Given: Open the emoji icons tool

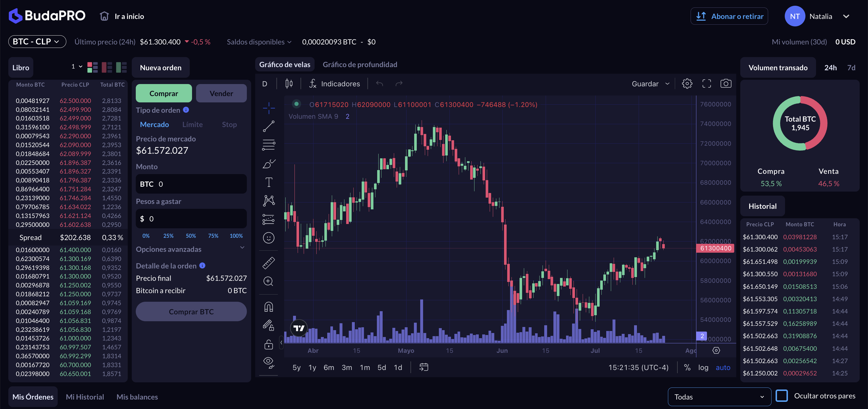Looking at the screenshot, I should [269, 238].
